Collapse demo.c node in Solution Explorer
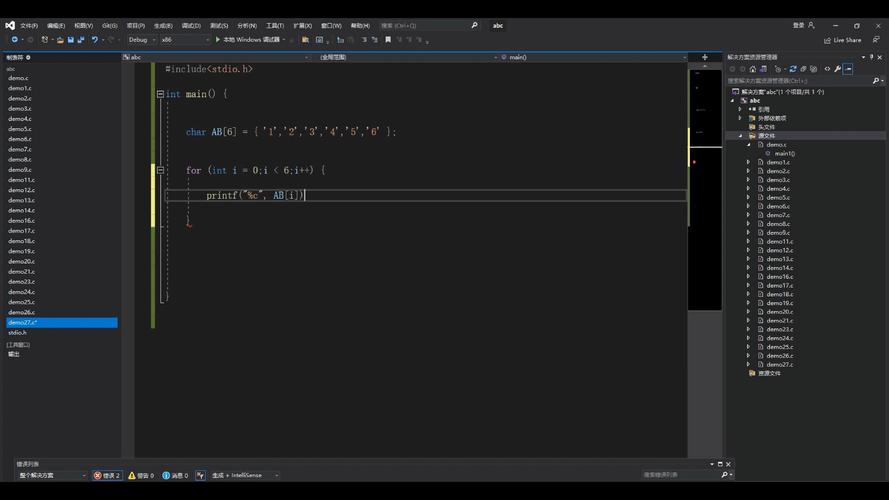Screen dimensions: 889x500 point(748,145)
